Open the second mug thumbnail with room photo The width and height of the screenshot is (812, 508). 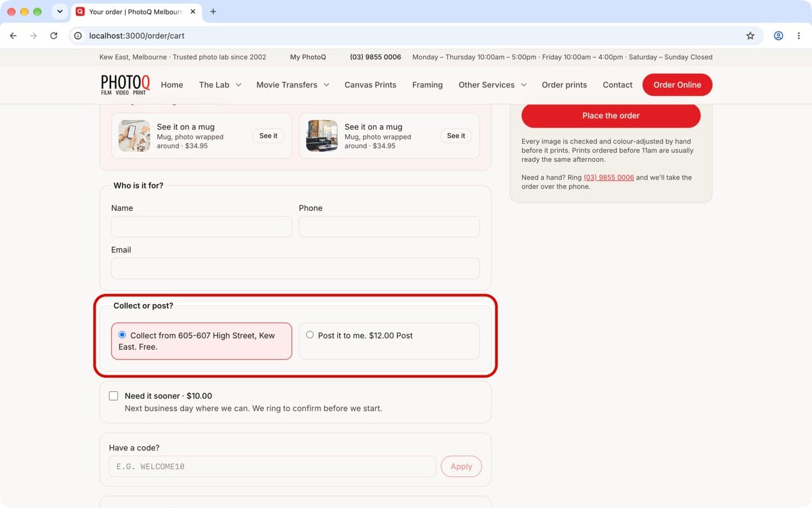[322, 136]
